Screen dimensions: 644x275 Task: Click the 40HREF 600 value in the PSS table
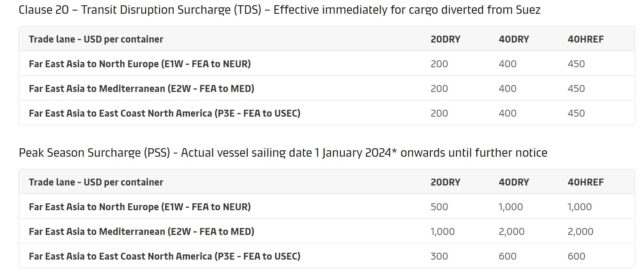click(576, 256)
